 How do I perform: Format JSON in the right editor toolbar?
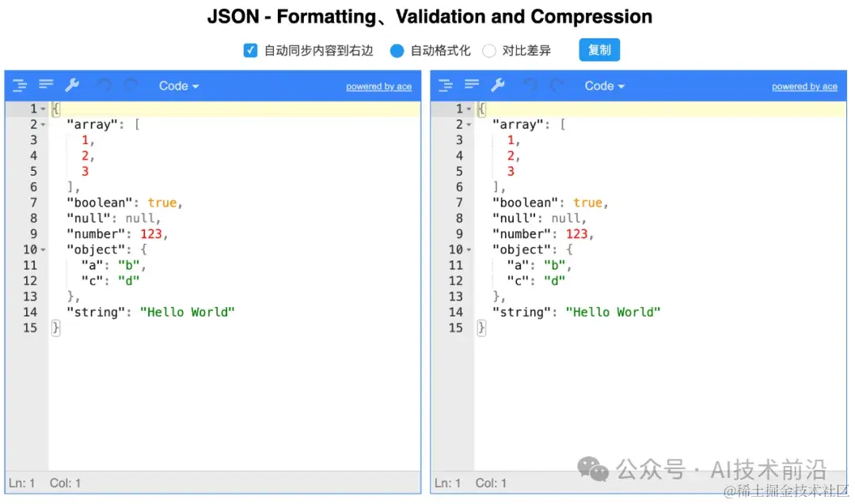pyautogui.click(x=446, y=85)
